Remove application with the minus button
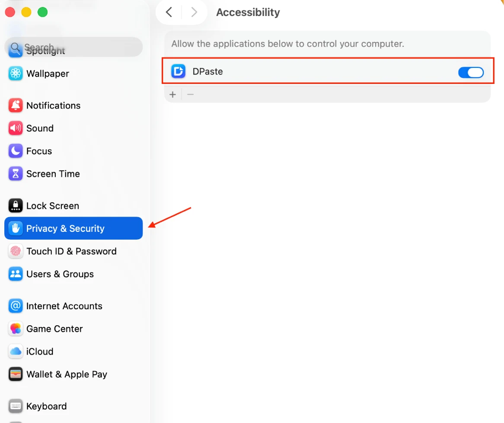 coord(190,95)
